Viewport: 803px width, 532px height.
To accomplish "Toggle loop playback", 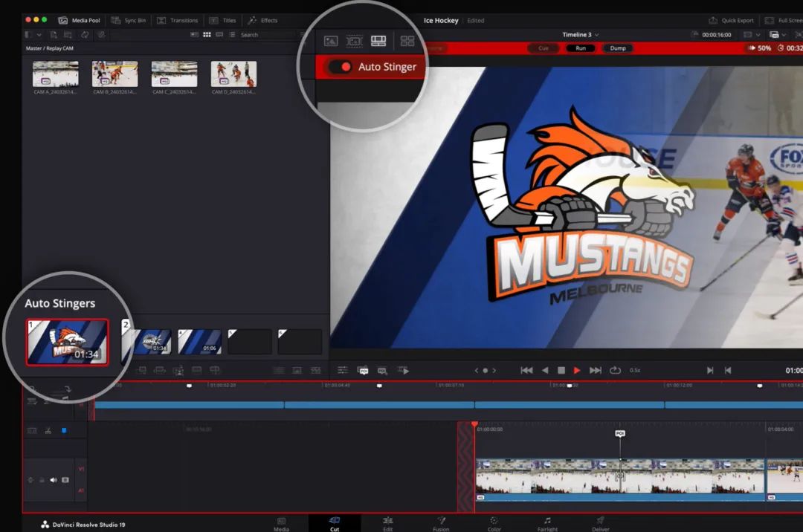I will tap(615, 370).
